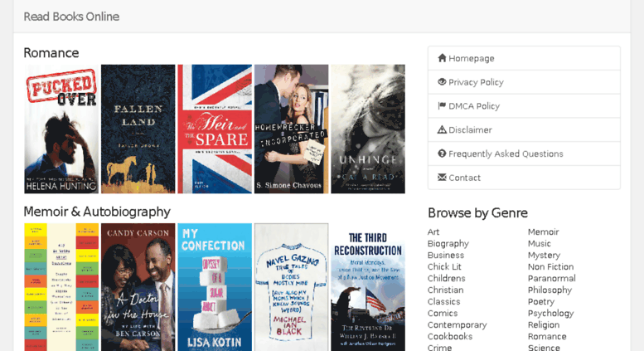Browse the Childrens genre
Viewport: 644px width, 351px height.
tap(447, 278)
